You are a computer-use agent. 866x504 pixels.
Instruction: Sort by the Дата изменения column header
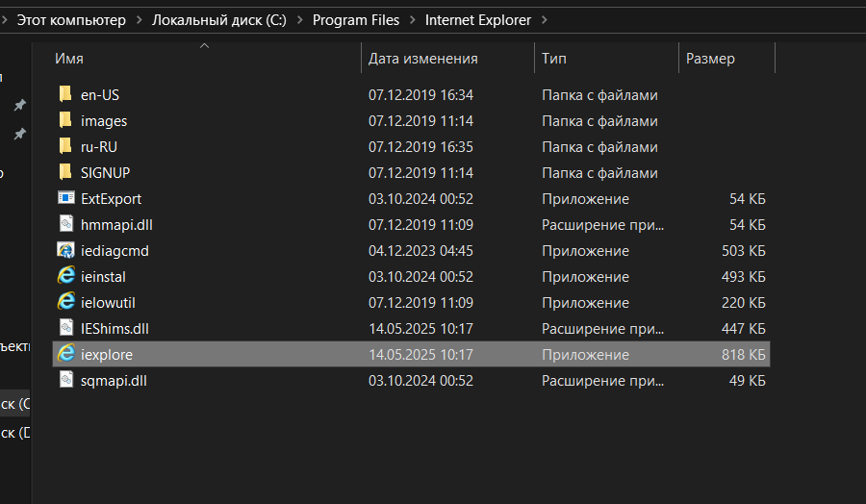click(x=423, y=59)
